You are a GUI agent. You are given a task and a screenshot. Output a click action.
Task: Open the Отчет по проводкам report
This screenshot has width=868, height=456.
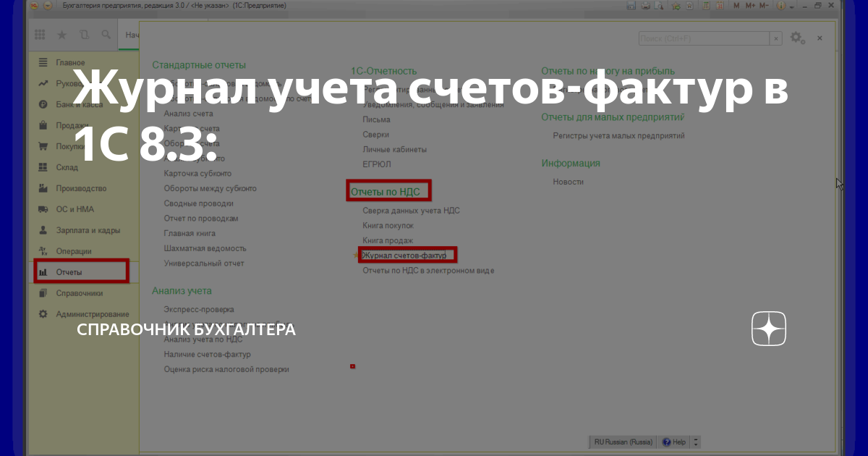pos(201,219)
